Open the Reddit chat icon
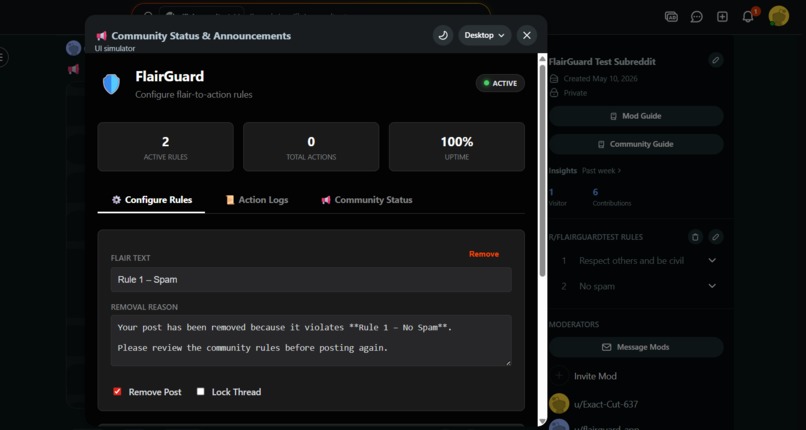The image size is (806, 430). click(697, 17)
